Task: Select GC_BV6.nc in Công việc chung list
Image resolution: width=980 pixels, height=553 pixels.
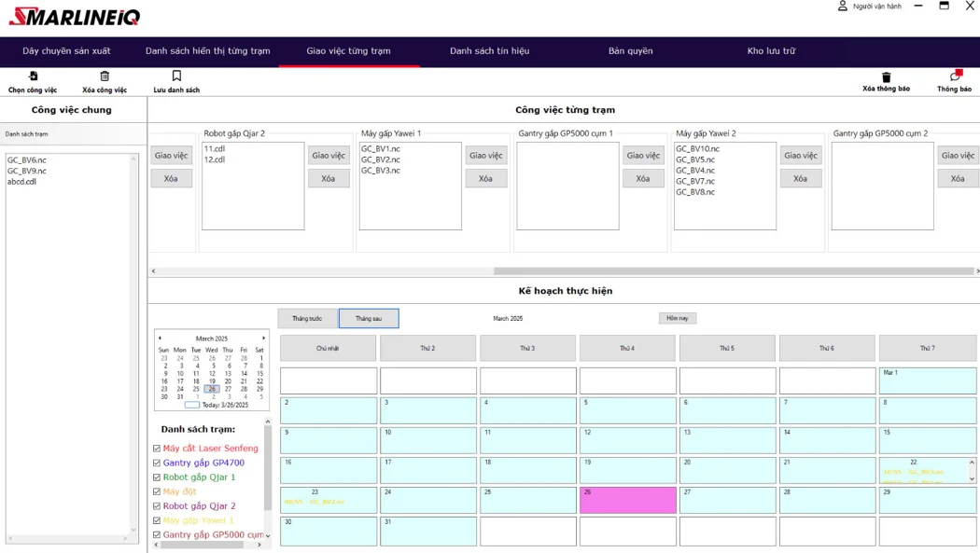Action: pyautogui.click(x=27, y=160)
